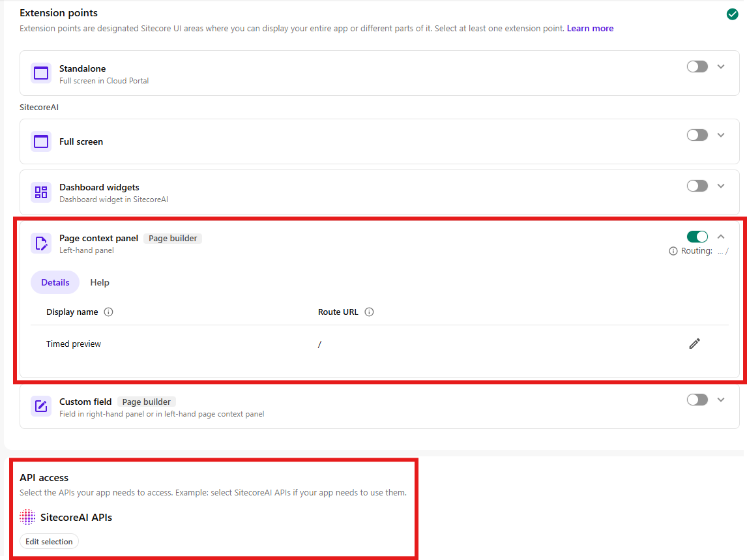Click the green check icon for Extension points
The width and height of the screenshot is (747, 560).
732,14
